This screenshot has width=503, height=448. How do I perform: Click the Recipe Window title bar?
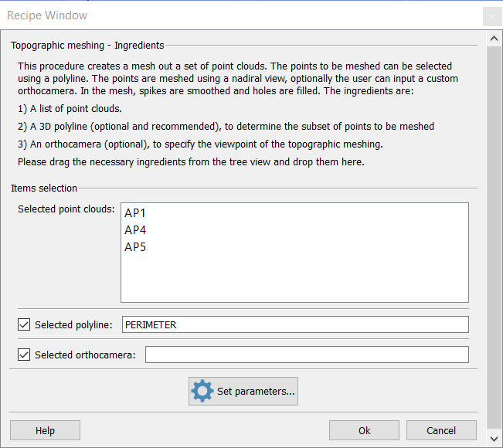pos(232,15)
